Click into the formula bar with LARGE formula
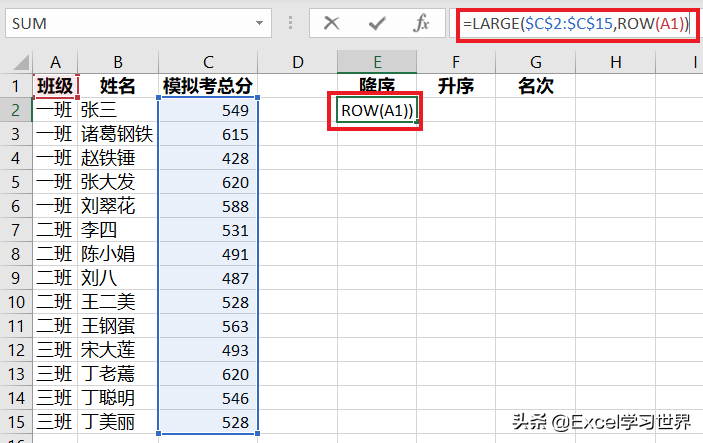 pyautogui.click(x=577, y=23)
